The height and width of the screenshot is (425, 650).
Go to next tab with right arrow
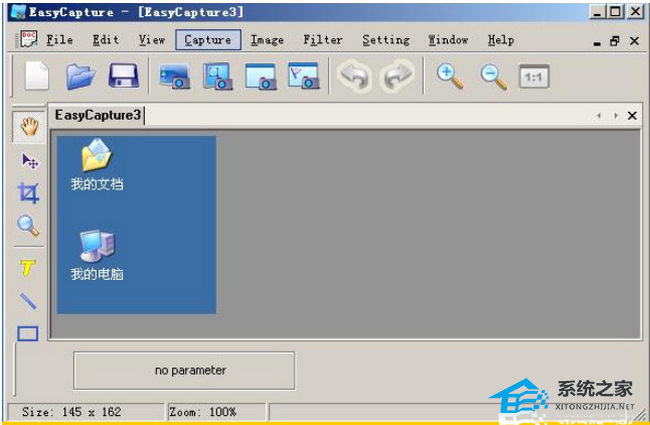(x=616, y=116)
